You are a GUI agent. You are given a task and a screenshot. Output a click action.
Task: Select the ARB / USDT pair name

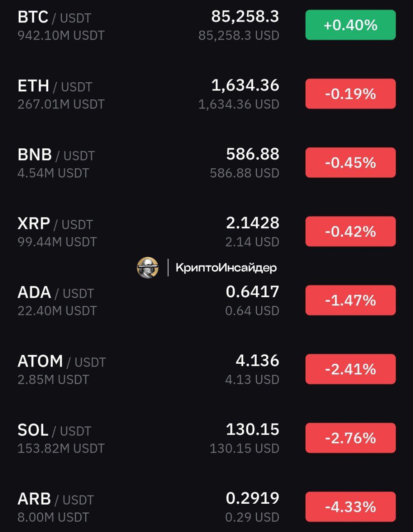[55, 499]
